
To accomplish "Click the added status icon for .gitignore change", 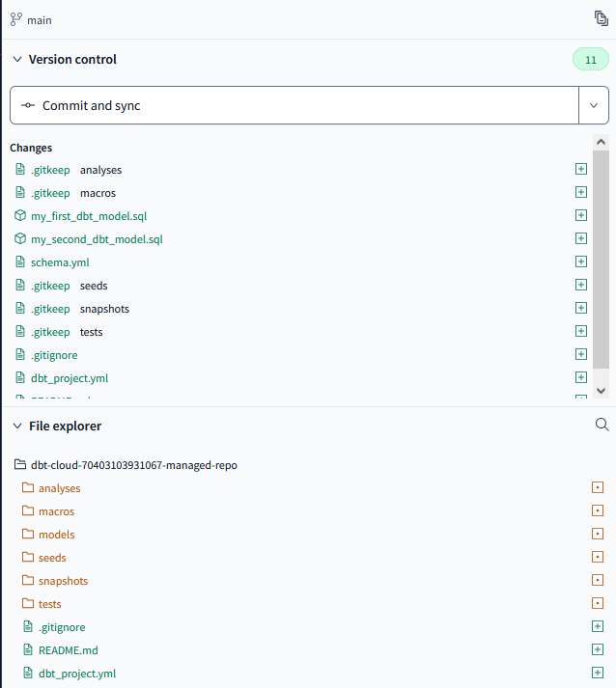I will click(581, 354).
